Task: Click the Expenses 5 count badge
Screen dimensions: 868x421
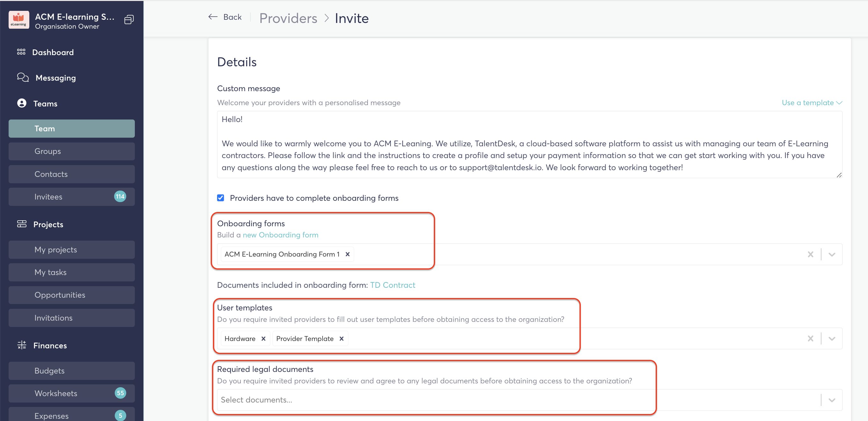Action: tap(120, 416)
